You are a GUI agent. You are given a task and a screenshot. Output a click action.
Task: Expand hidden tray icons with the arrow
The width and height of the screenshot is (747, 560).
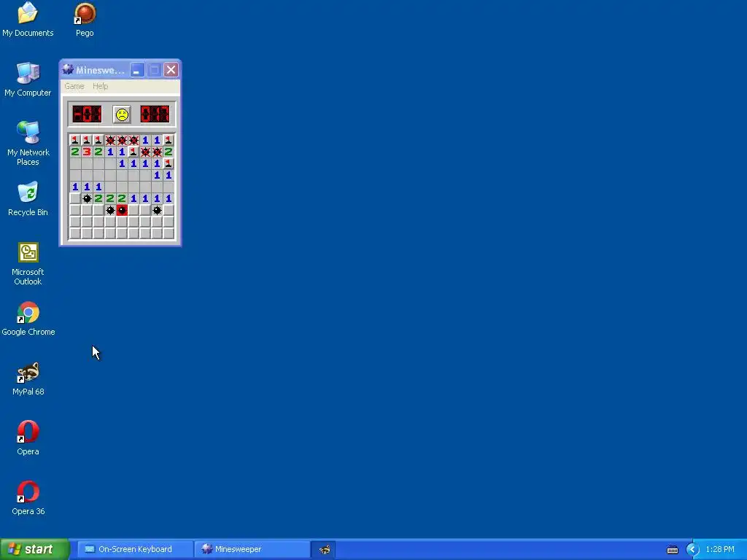click(693, 550)
